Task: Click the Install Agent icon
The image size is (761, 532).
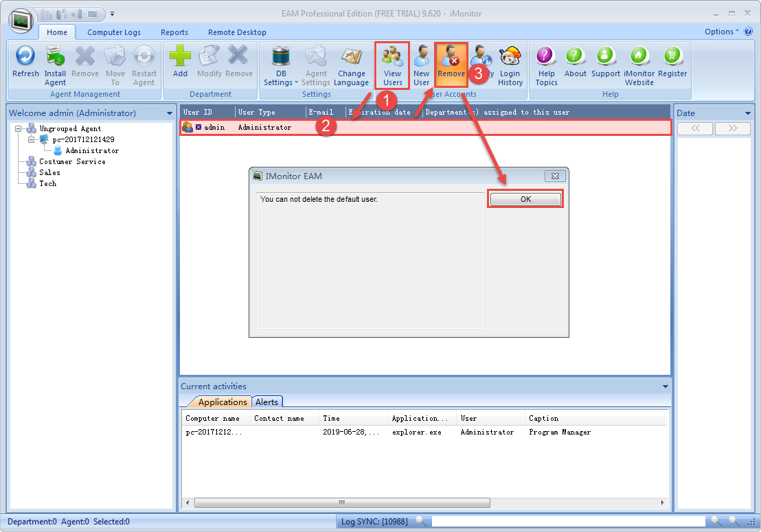Action: (x=55, y=66)
